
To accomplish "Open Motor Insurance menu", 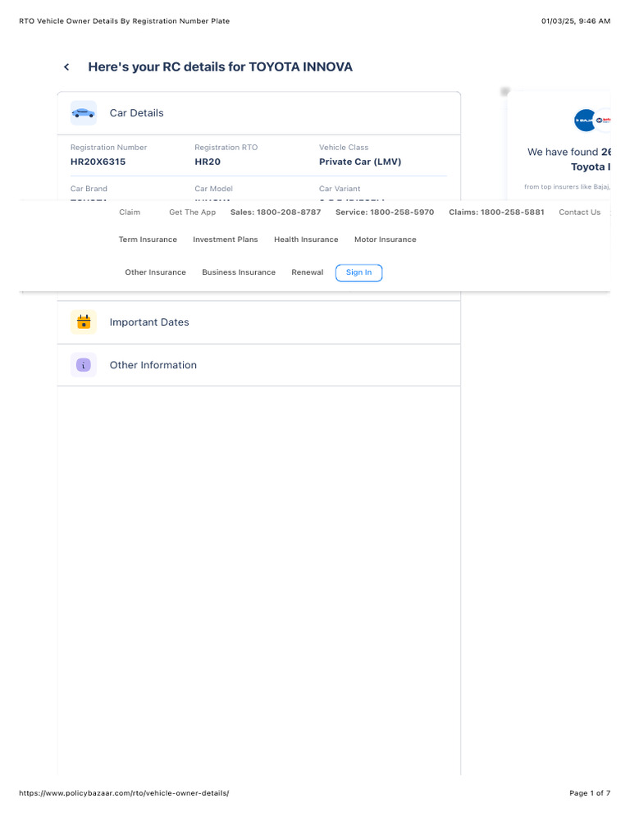I will 386,240.
